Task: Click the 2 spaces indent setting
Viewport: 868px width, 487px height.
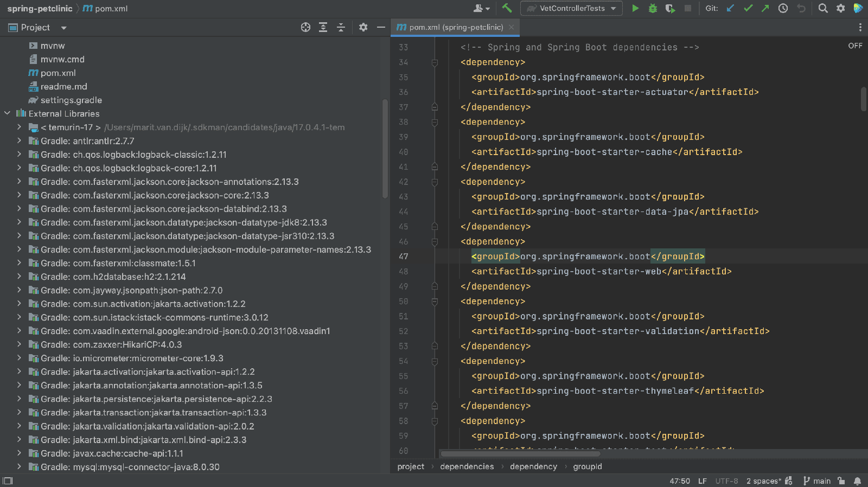Action: (764, 481)
